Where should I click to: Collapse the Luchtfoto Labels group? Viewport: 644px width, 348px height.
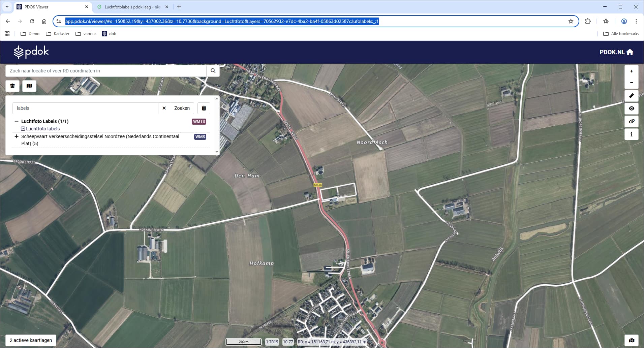(x=16, y=121)
